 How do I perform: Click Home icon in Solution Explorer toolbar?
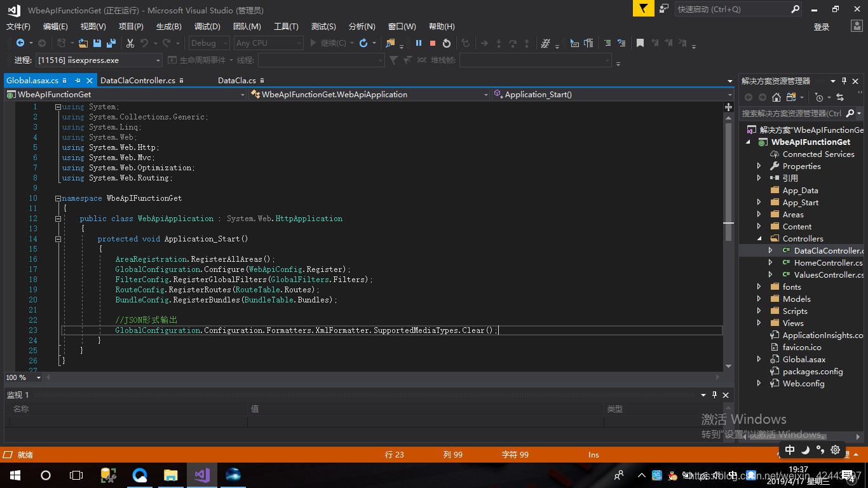(776, 97)
